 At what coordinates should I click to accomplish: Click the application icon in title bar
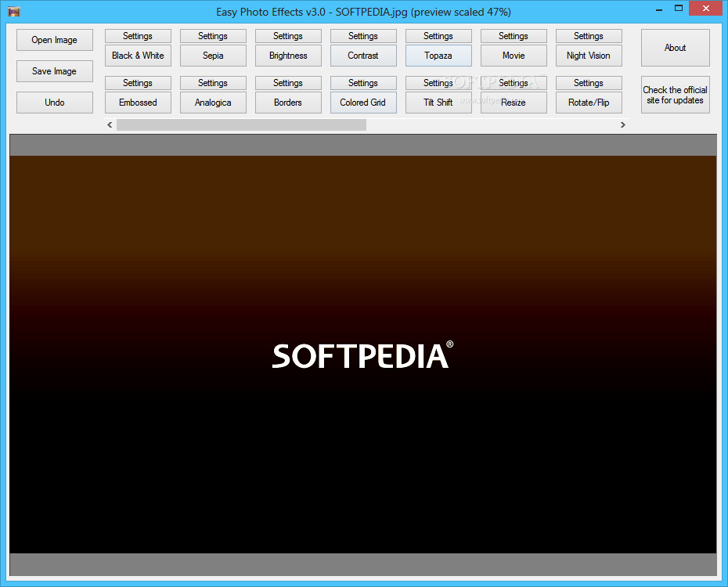coord(14,12)
